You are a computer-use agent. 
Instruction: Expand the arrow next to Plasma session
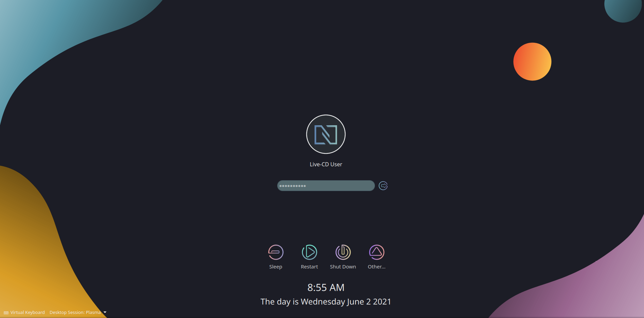tap(105, 313)
